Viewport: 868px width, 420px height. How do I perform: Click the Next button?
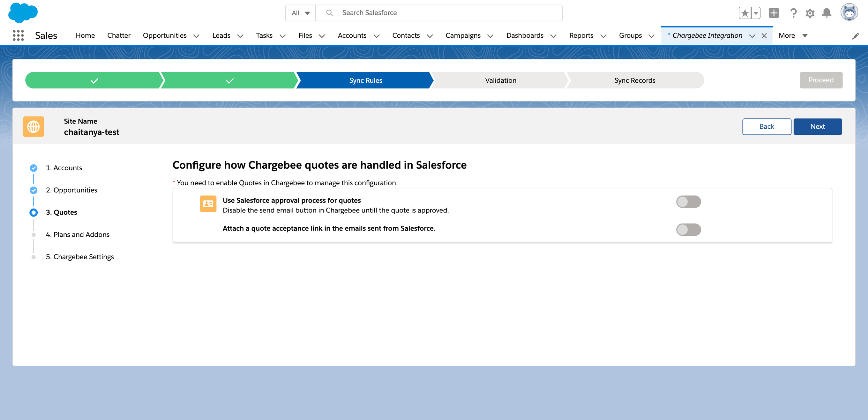817,126
